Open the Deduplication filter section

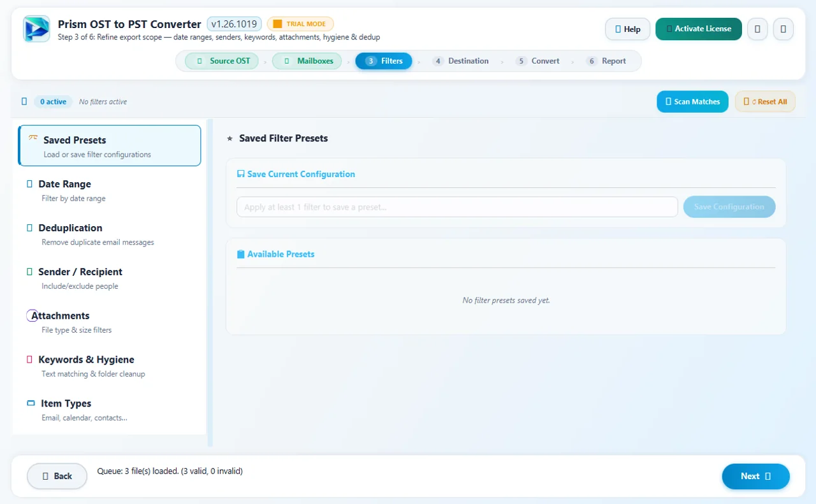110,234
